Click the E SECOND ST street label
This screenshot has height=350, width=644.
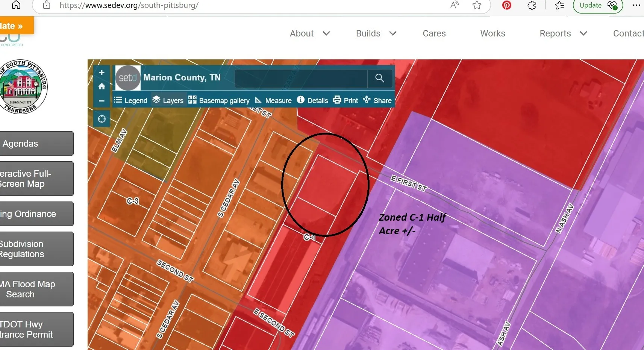tap(274, 323)
